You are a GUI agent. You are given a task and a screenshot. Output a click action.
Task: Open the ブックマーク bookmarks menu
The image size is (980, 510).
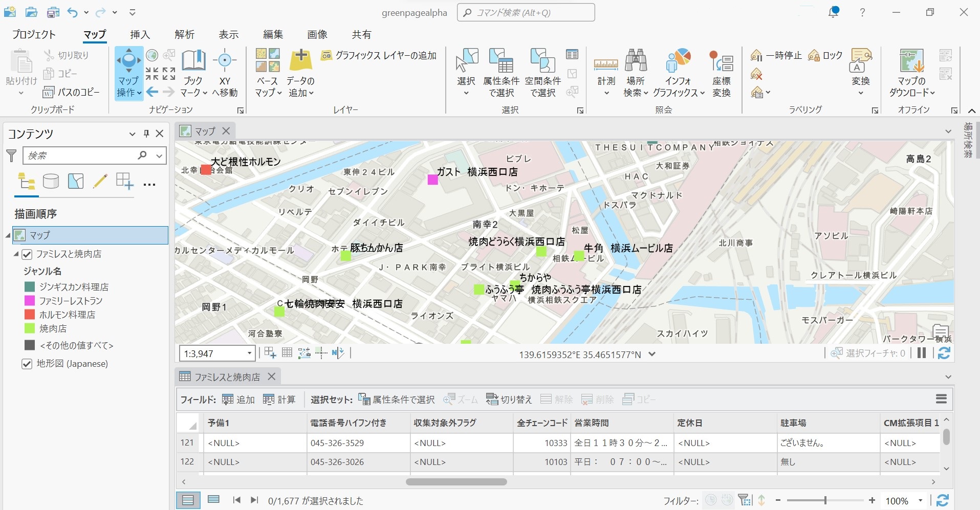point(193,73)
